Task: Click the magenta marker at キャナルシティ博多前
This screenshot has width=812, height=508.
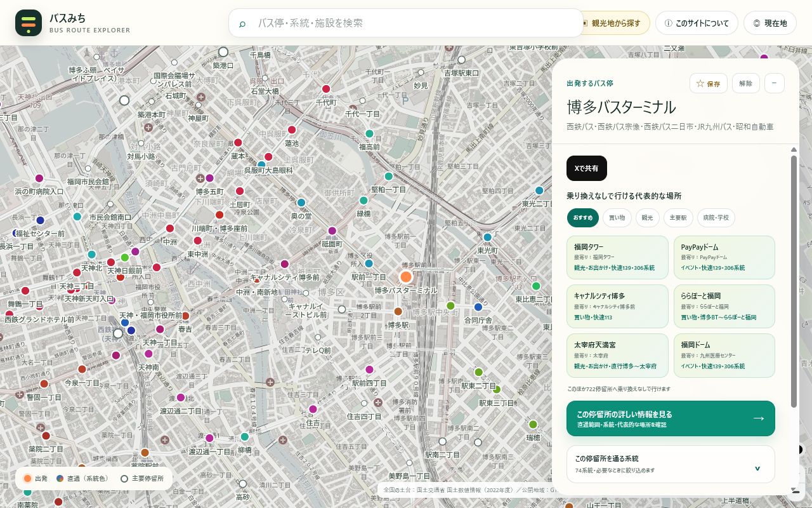Action: [x=285, y=264]
